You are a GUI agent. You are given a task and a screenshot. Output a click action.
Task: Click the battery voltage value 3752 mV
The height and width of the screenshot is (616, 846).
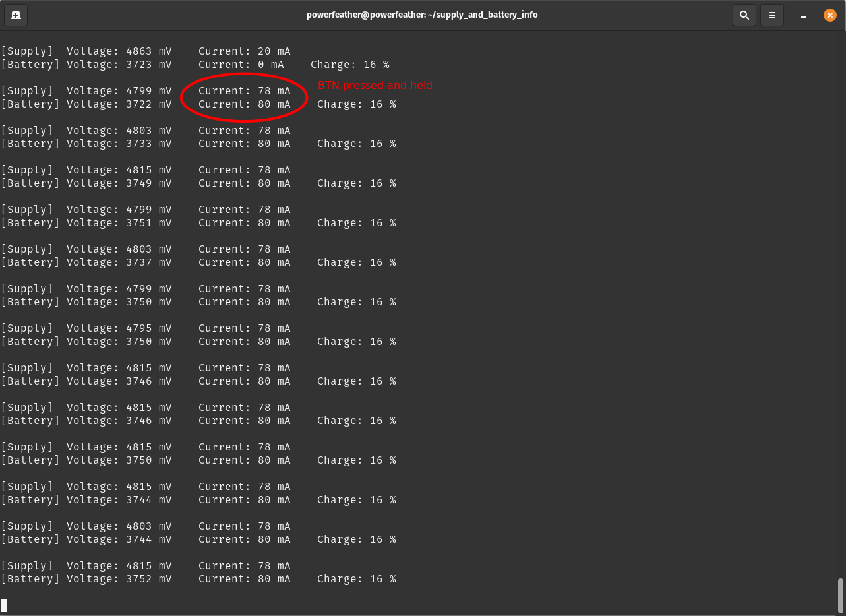click(148, 579)
